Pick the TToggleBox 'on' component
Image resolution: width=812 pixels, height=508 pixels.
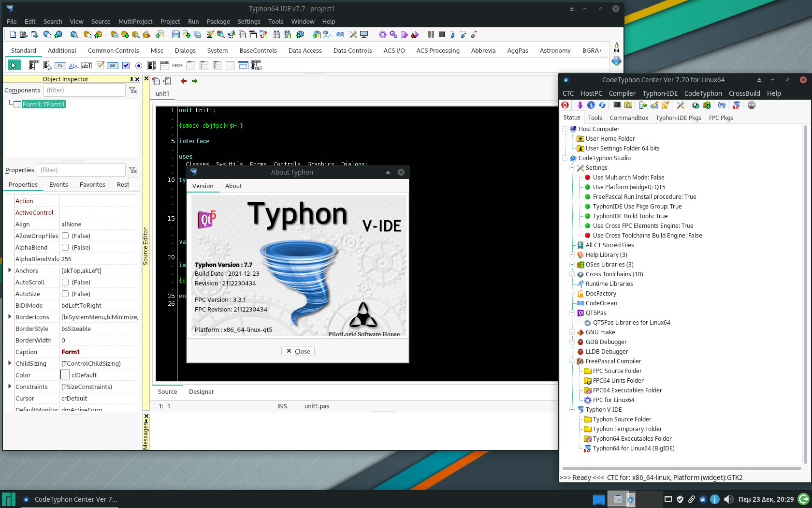coord(113,65)
